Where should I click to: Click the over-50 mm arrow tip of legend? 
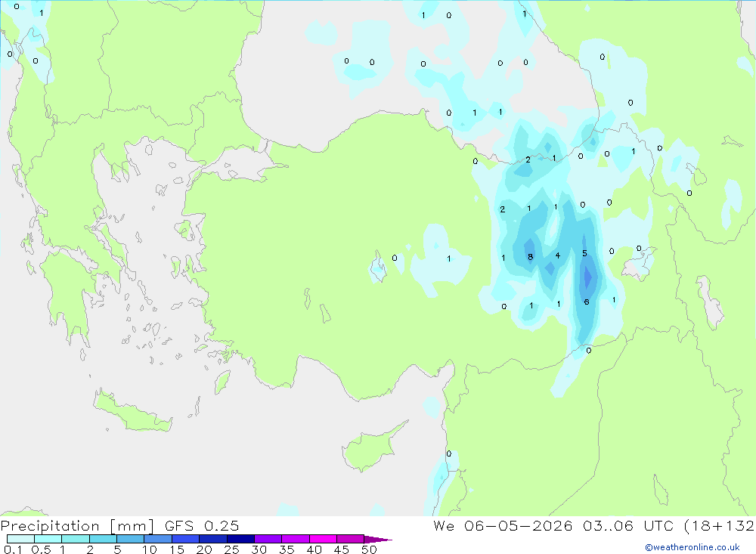378,539
